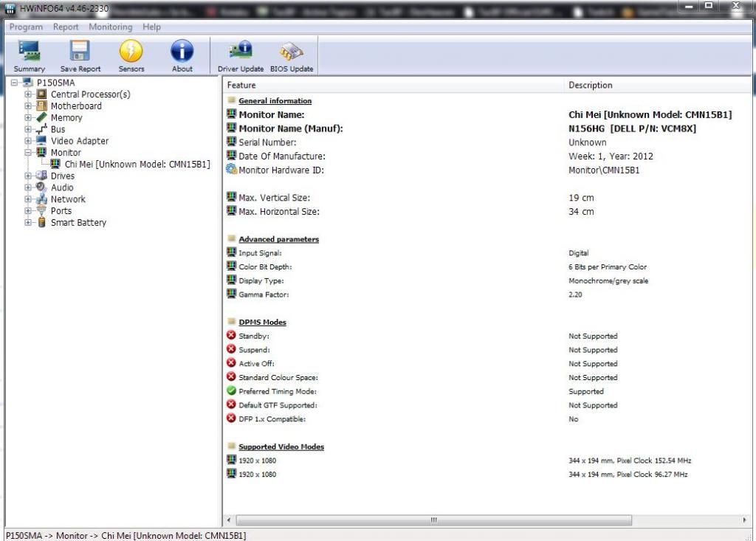Click the Chi Mei monitor icon in tree
The image size is (756, 541).
click(x=56, y=164)
